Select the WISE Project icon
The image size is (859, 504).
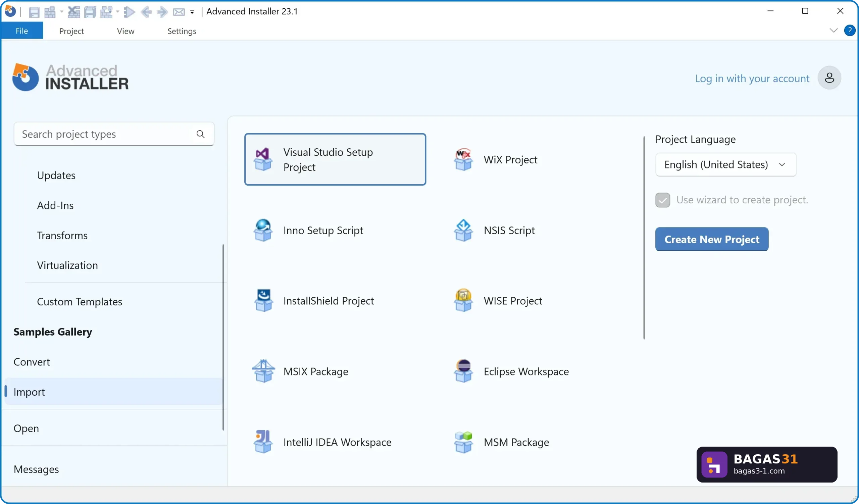coord(463,301)
